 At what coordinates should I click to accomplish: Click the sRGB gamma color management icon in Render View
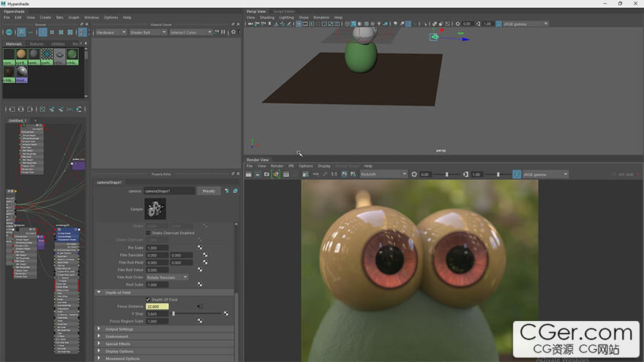point(517,174)
